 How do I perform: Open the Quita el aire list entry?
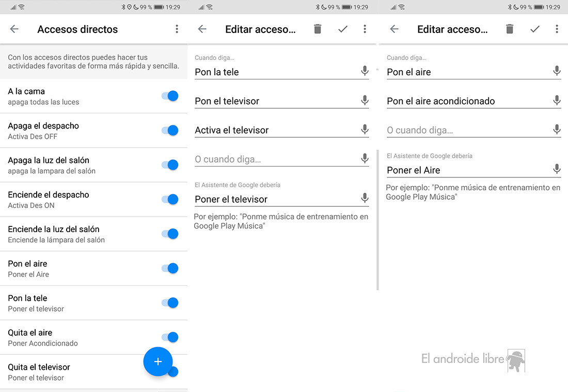[x=93, y=337]
